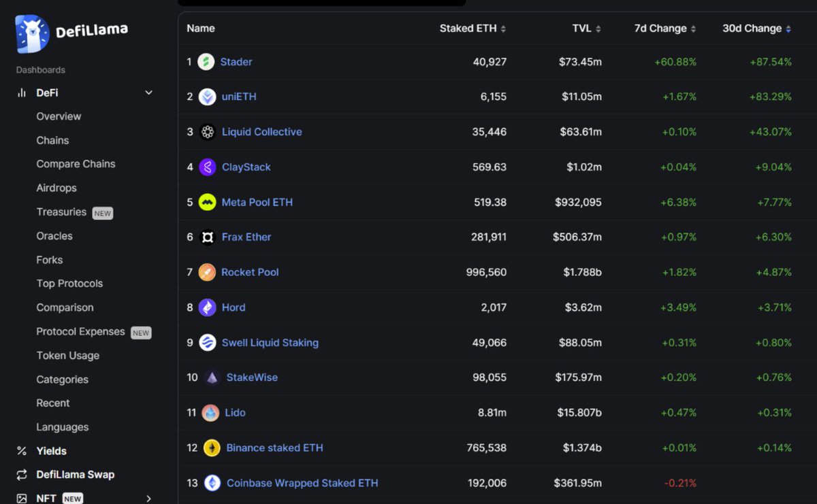Open the Coinbase Wrapped Staked ETH link

coord(302,484)
